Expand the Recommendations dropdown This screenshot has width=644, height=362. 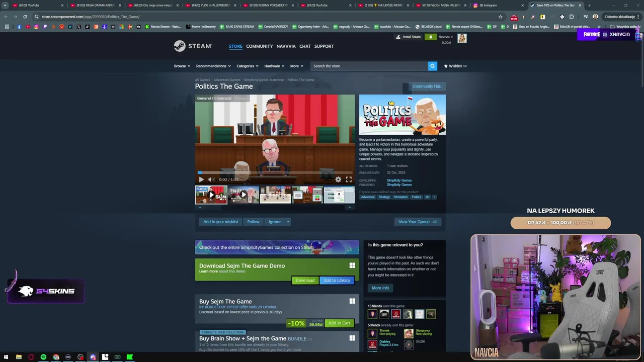point(213,66)
